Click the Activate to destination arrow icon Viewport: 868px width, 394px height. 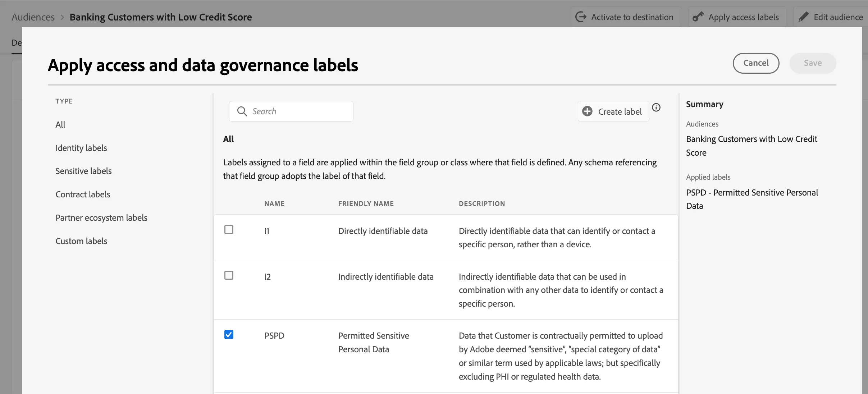click(581, 17)
